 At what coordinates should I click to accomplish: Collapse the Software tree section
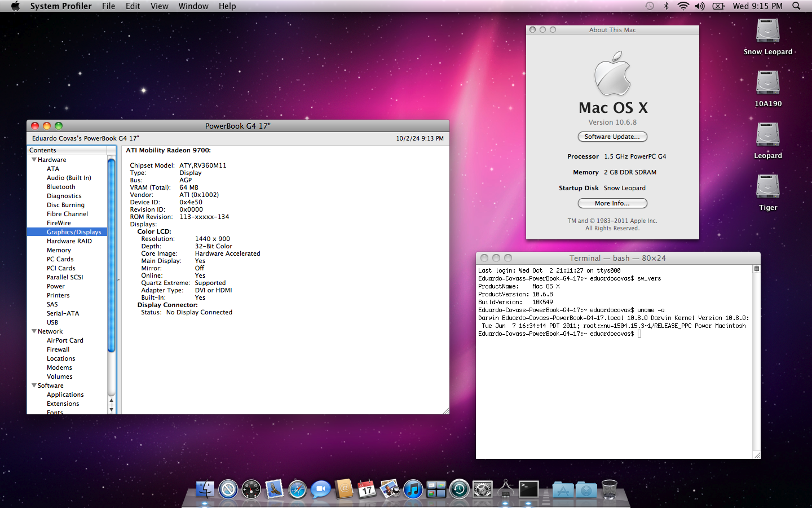(34, 386)
